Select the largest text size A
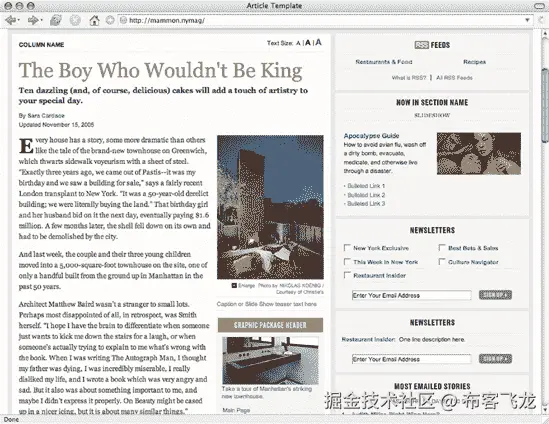 (x=318, y=42)
